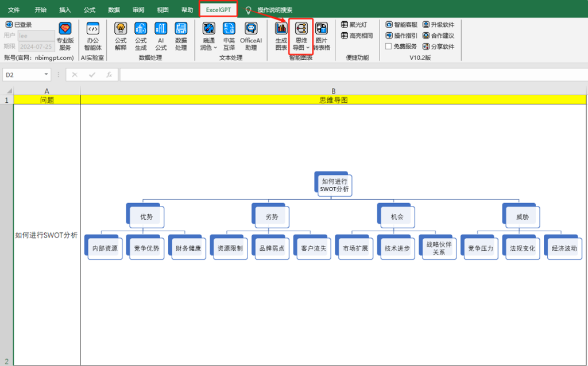
Task: Click into the formula bar input
Action: [x=354, y=75]
